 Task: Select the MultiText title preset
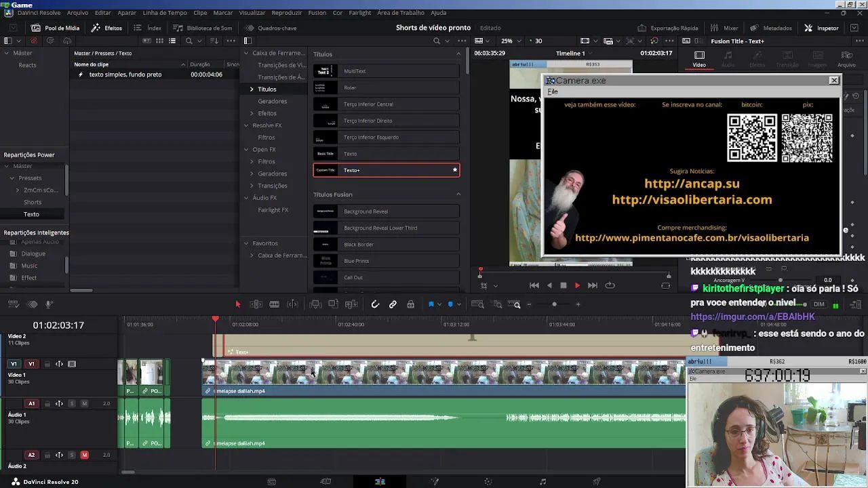pos(386,71)
